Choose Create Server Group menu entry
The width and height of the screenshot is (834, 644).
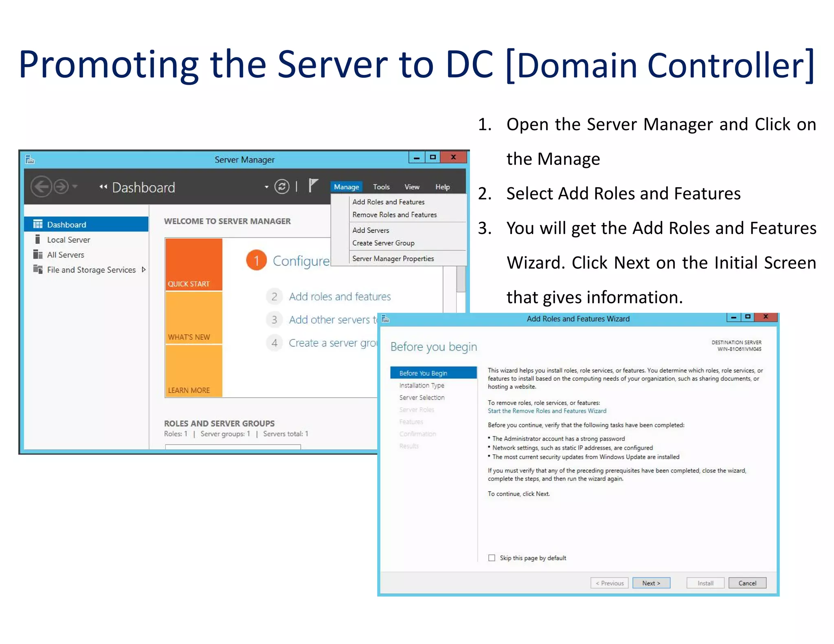(x=383, y=243)
